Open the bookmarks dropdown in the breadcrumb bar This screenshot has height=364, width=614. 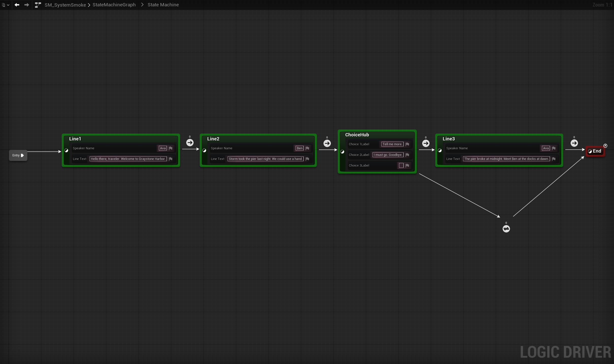(x=6, y=5)
